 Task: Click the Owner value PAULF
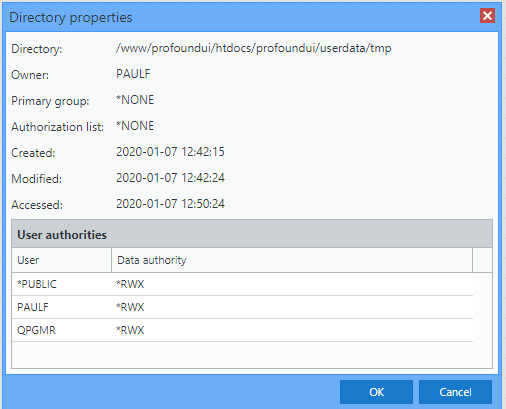pyautogui.click(x=133, y=74)
